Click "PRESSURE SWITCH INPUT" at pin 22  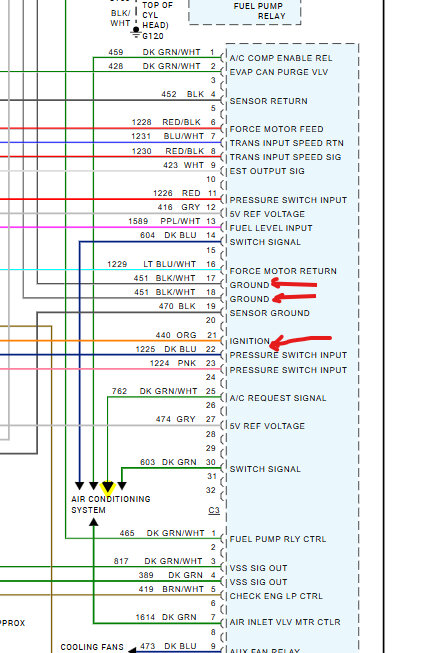(288, 355)
